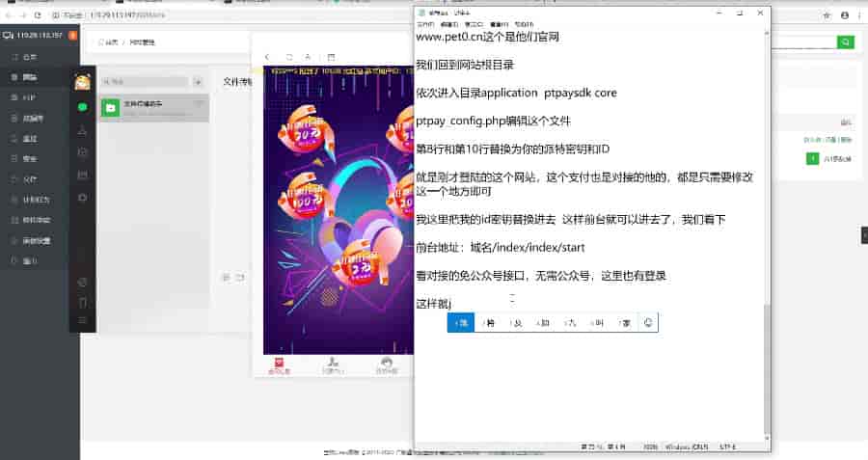Open the Notepad 文件(F) menu
Image resolution: width=868 pixels, height=460 pixels.
coord(425,24)
